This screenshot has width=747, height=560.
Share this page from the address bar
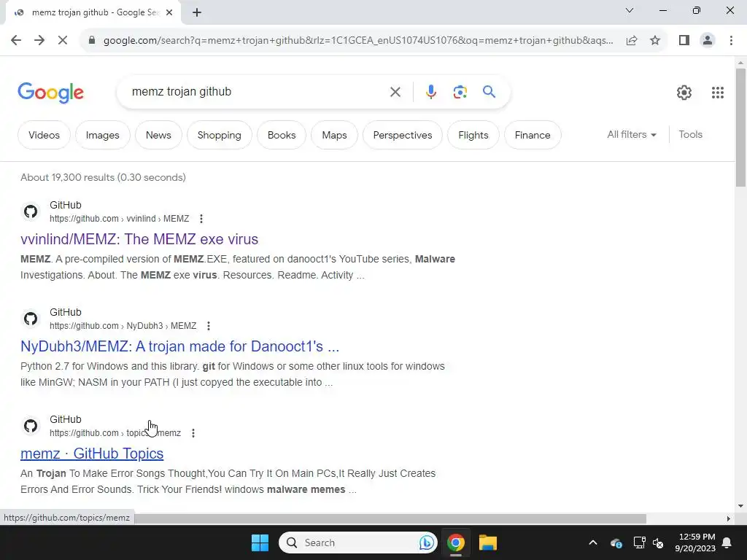coord(632,40)
